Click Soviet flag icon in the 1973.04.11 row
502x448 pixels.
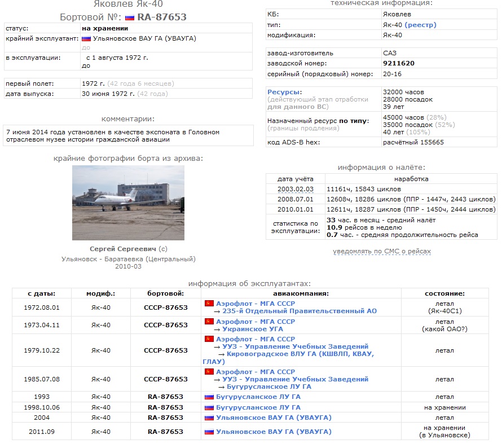point(209,322)
